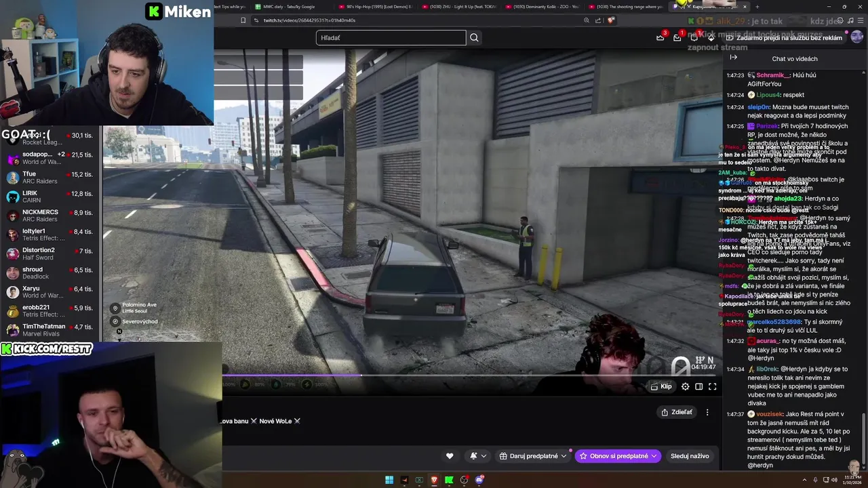Open Windows Start menu on taskbar
Screen dimensions: 868x488
389,480
